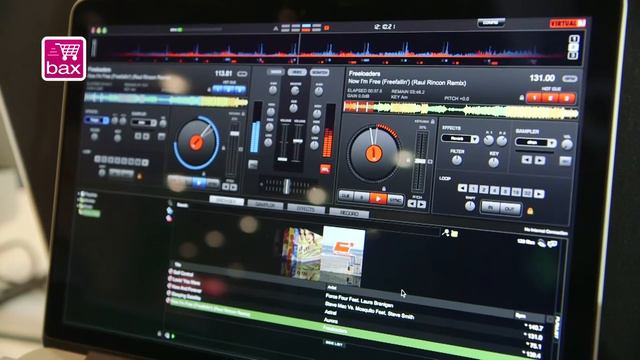The height and width of the screenshot is (360, 640).
Task: Click right deck loop shift knob
Action: pos(470,206)
